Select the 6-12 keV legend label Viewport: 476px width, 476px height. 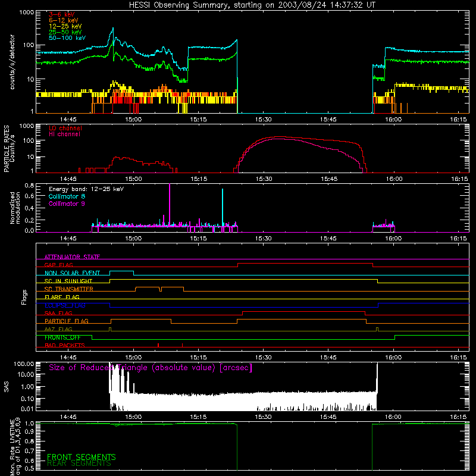tap(64, 20)
